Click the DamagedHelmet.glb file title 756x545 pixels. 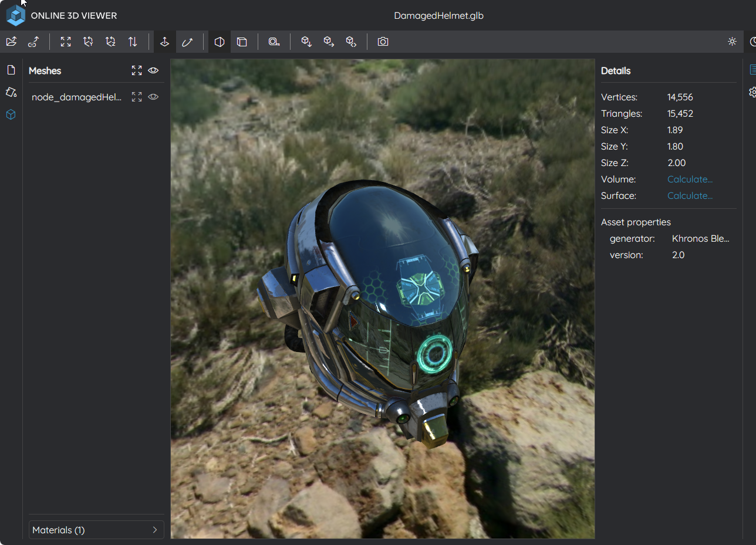439,16
